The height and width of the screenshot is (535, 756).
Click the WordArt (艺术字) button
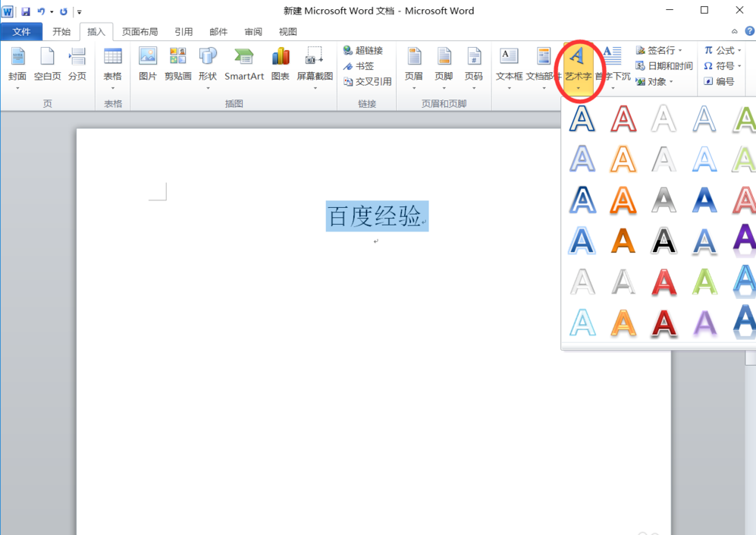(578, 68)
